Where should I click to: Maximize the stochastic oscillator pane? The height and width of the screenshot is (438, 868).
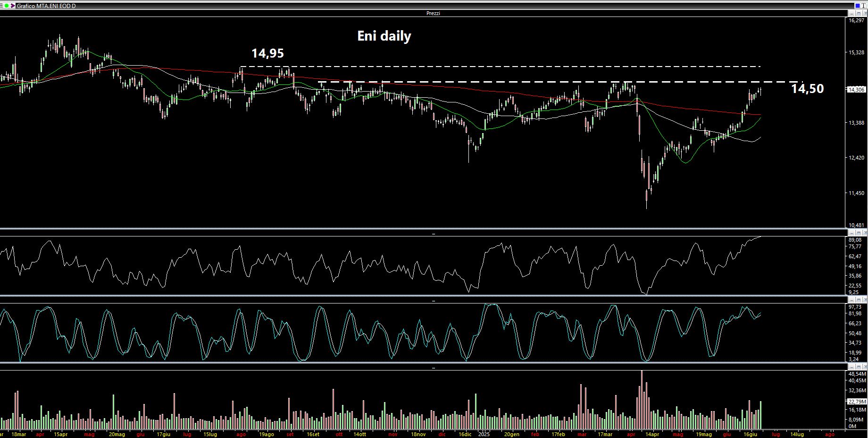pyautogui.click(x=859, y=300)
